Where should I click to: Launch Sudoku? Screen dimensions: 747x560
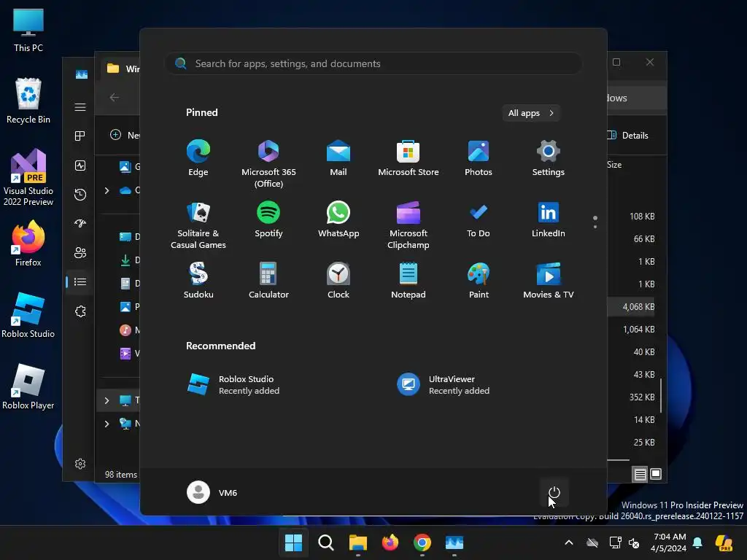pos(198,281)
